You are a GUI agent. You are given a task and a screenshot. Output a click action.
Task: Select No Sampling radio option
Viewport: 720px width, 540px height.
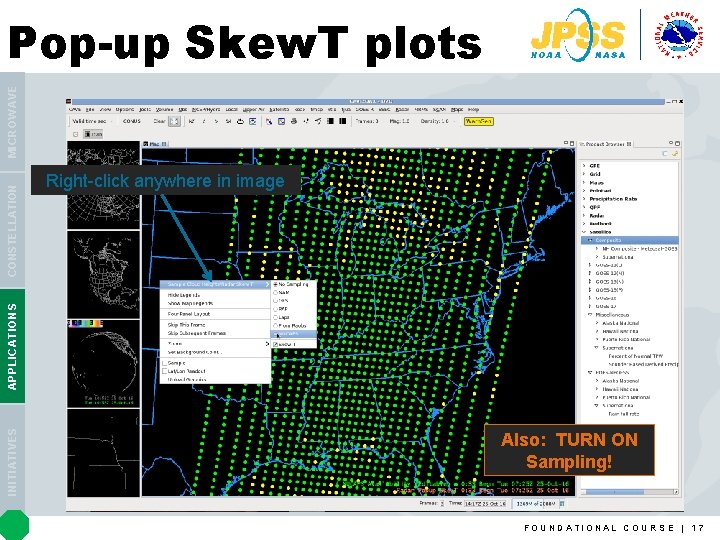pos(292,284)
